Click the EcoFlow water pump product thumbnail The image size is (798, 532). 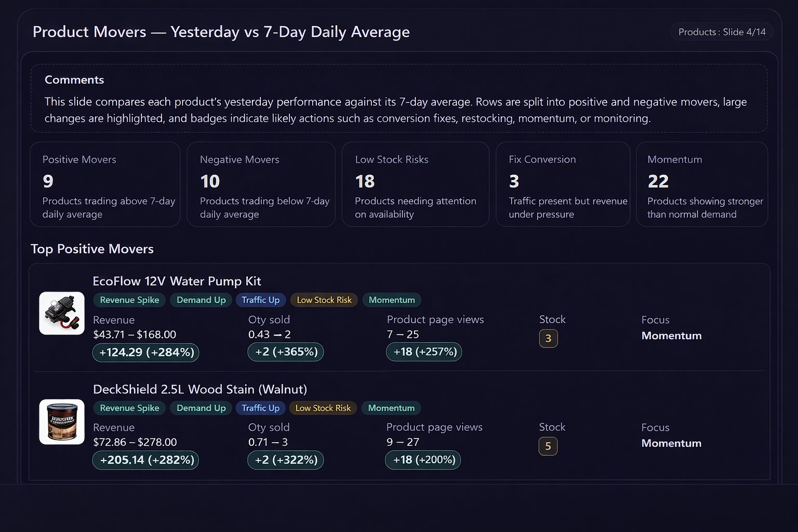[62, 313]
